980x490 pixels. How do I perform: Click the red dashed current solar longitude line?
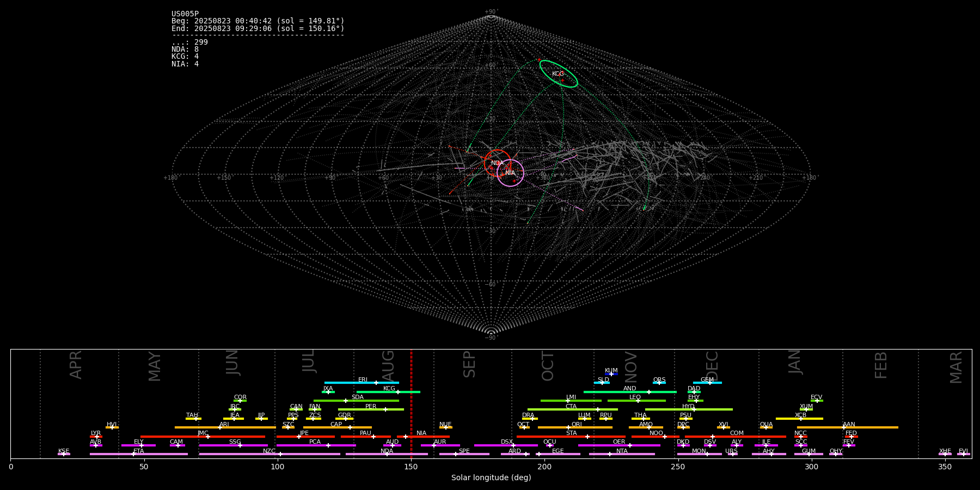pos(411,403)
